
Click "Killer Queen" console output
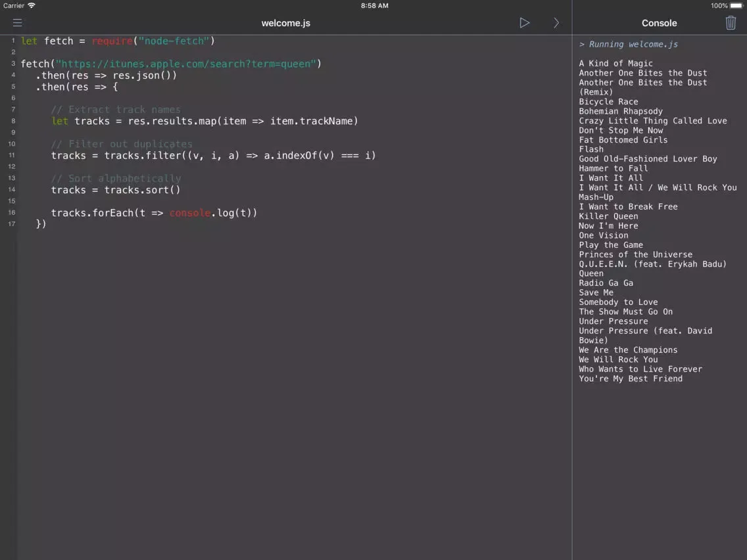(608, 216)
